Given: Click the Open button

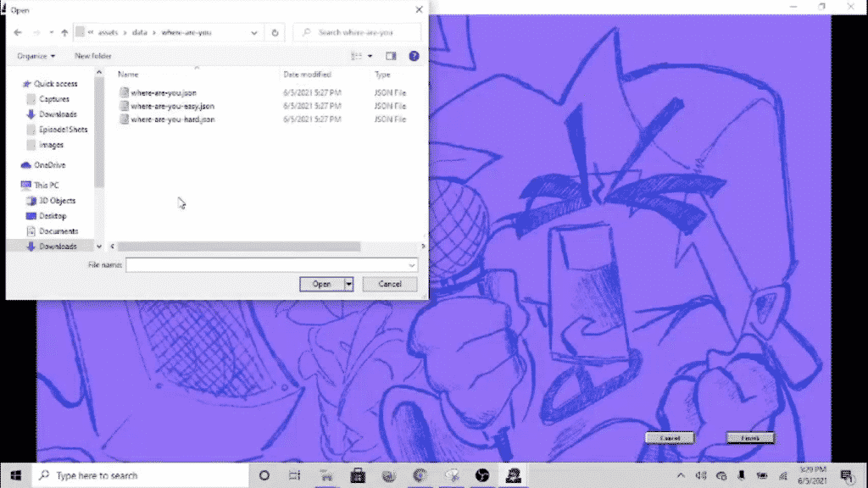Looking at the screenshot, I should [321, 284].
